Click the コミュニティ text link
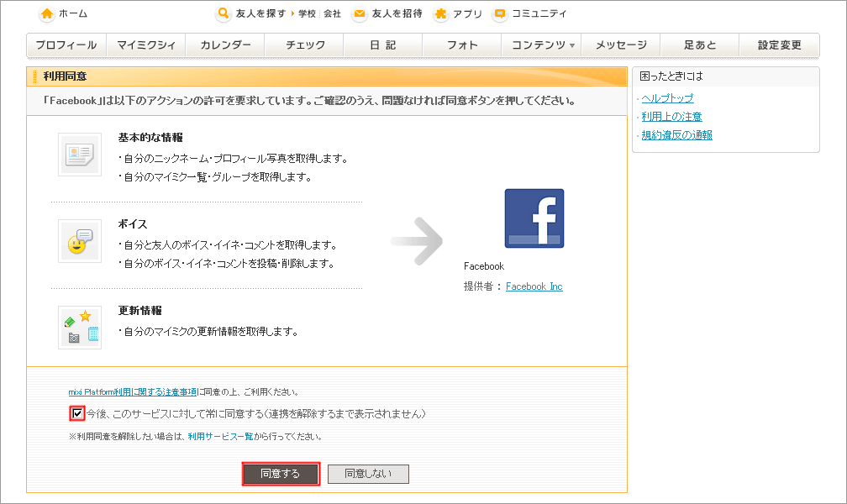 539,13
